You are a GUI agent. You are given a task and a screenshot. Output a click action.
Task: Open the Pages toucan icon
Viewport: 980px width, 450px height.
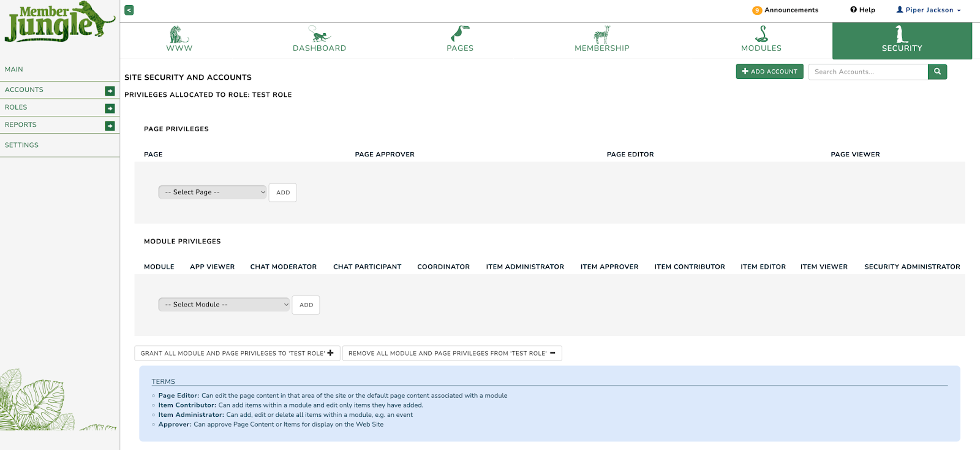coord(460,34)
